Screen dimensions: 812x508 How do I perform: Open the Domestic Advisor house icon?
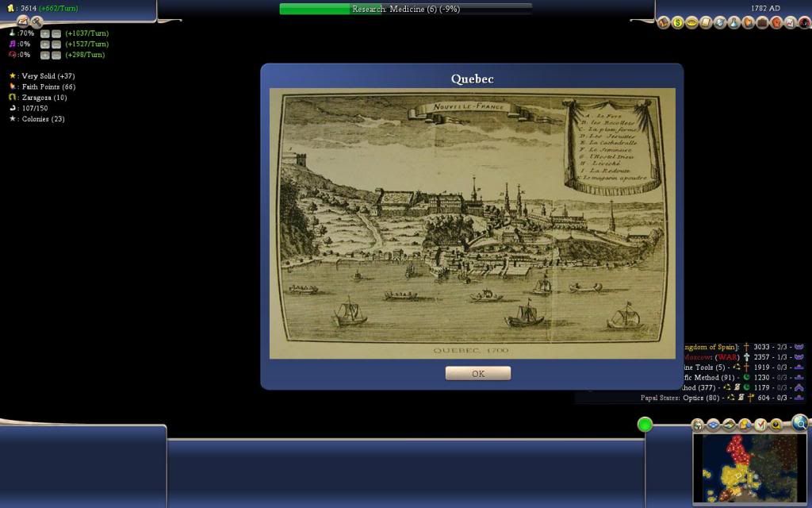(x=664, y=22)
